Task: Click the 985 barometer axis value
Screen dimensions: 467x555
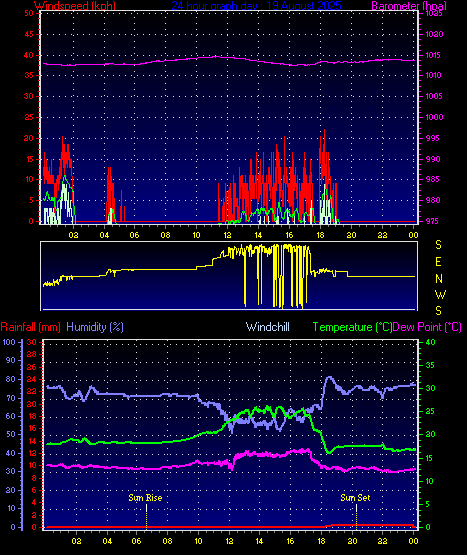Action: point(433,179)
